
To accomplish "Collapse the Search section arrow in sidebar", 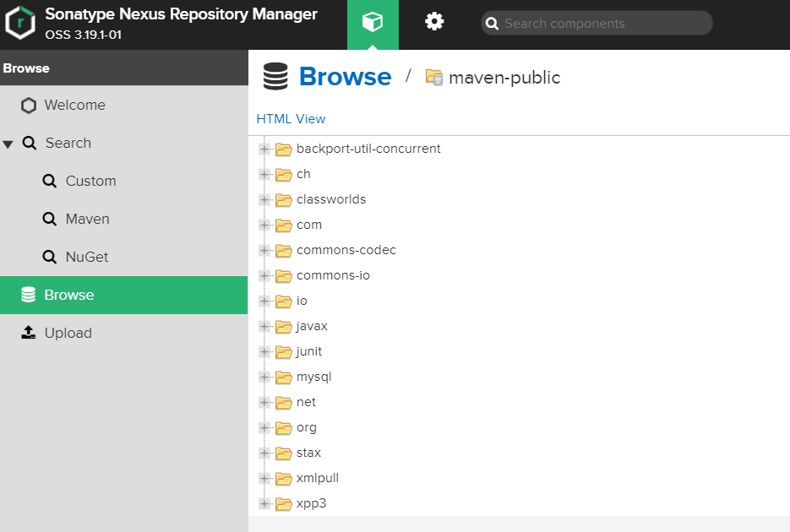I will click(x=8, y=144).
